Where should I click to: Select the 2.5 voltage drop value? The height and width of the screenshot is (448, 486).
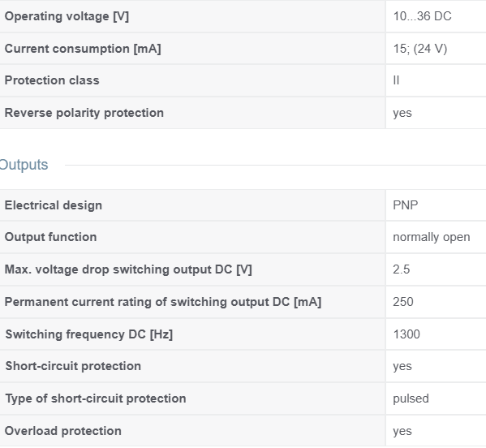point(402,269)
